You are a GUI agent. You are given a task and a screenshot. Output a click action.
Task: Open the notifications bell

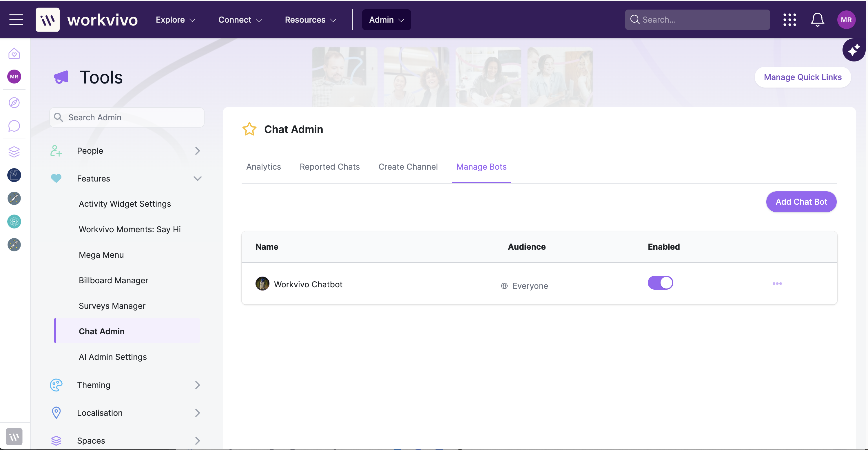tap(817, 19)
